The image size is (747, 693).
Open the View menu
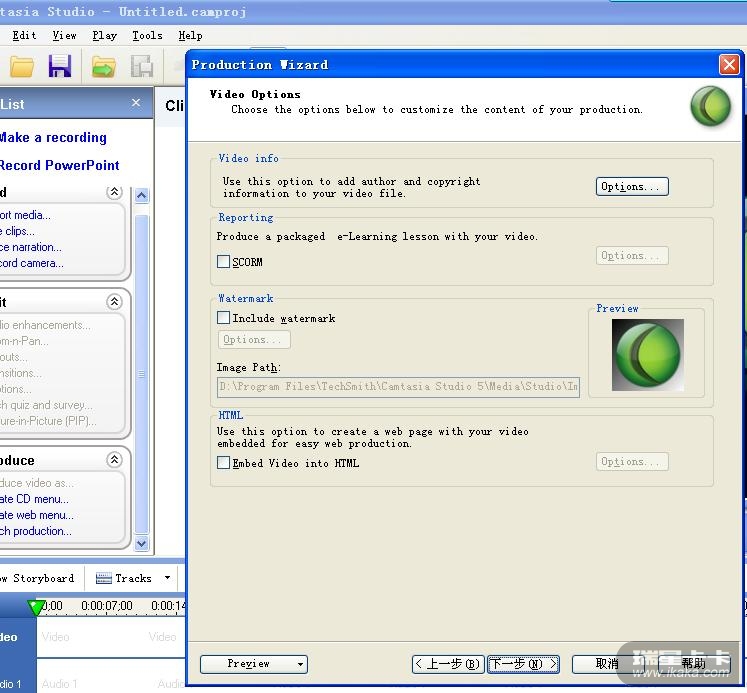tap(64, 36)
